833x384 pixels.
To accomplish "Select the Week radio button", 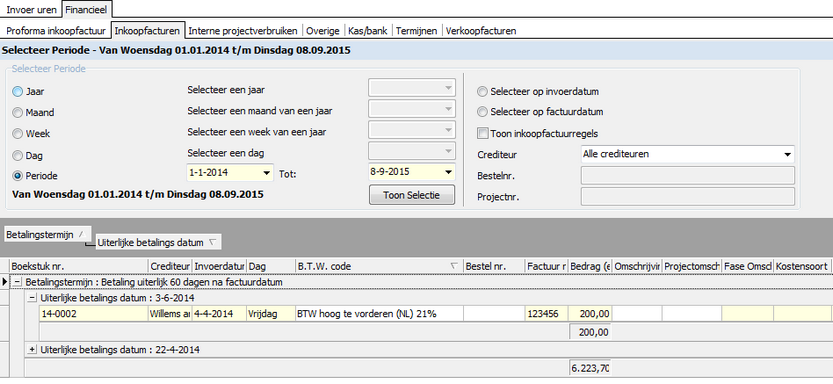I will tap(18, 134).
